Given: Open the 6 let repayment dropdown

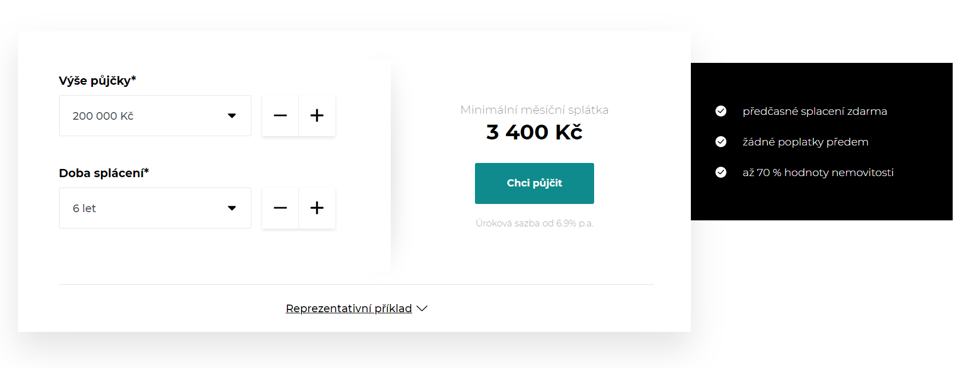Looking at the screenshot, I should point(155,208).
